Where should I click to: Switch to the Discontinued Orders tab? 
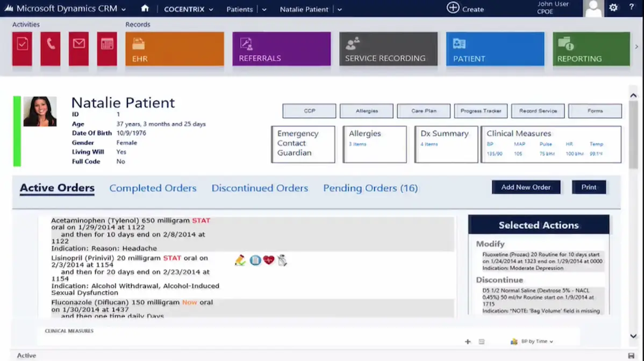[260, 188]
